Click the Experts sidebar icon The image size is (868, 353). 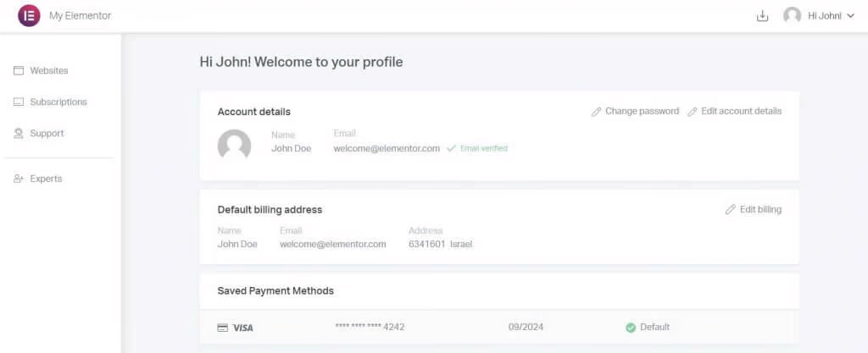click(19, 179)
